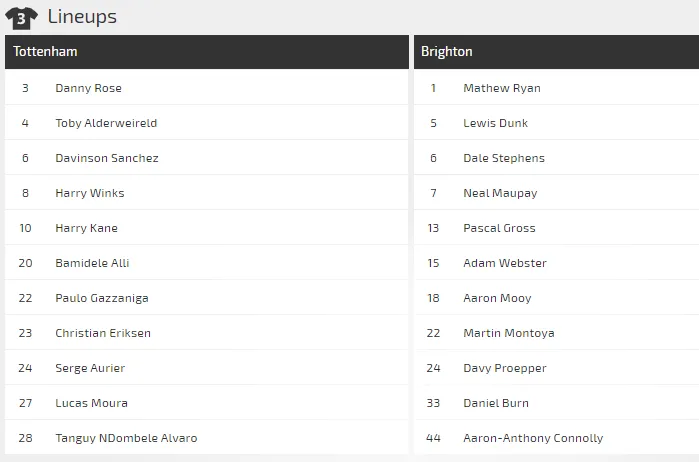The height and width of the screenshot is (462, 699).
Task: Open Mathew Ryan player link
Action: 502,88
